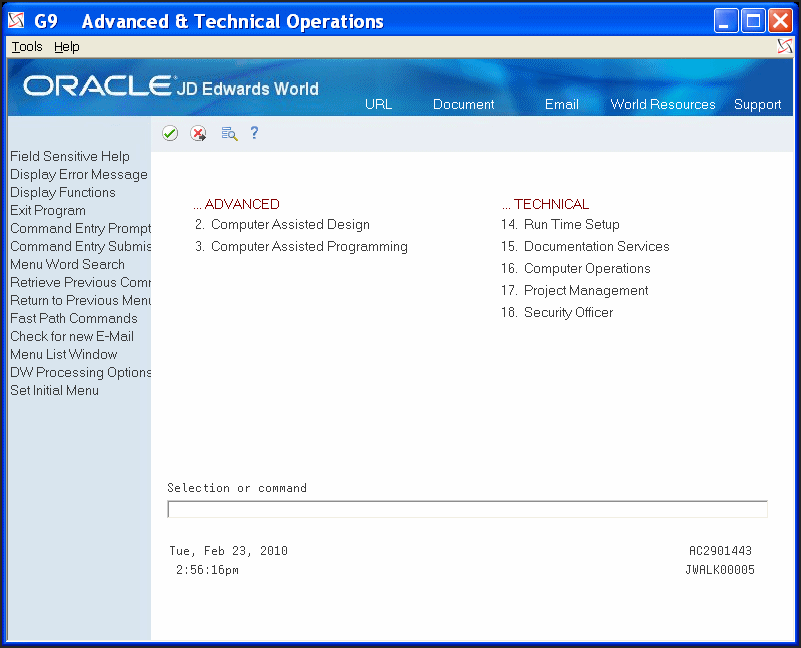Click Return to Previous Menu
Image resolution: width=801 pixels, height=648 pixels.
pyautogui.click(x=80, y=300)
